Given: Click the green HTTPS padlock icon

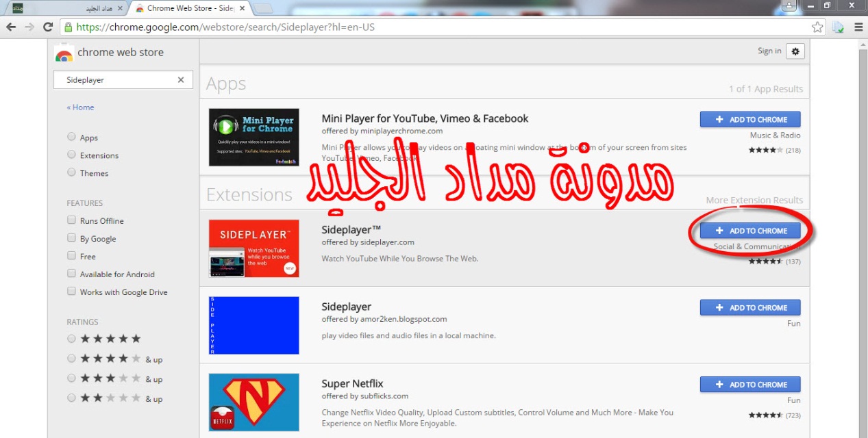Looking at the screenshot, I should click(x=67, y=27).
